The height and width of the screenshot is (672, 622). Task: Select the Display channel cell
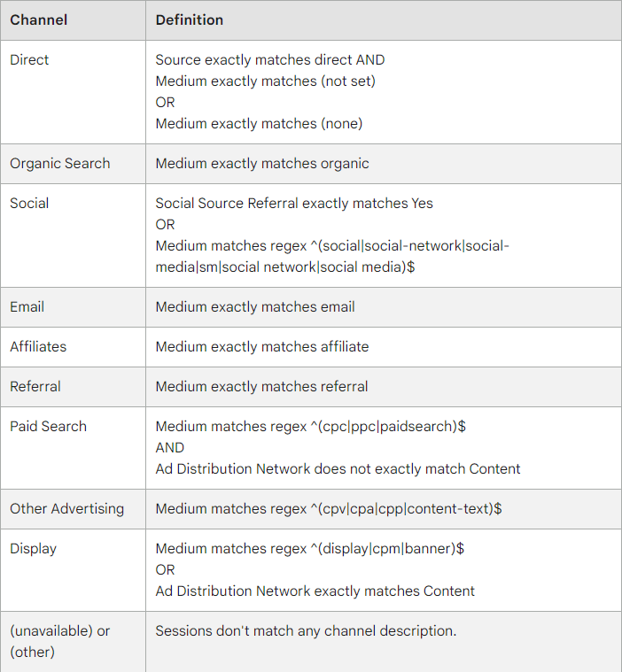pos(33,549)
